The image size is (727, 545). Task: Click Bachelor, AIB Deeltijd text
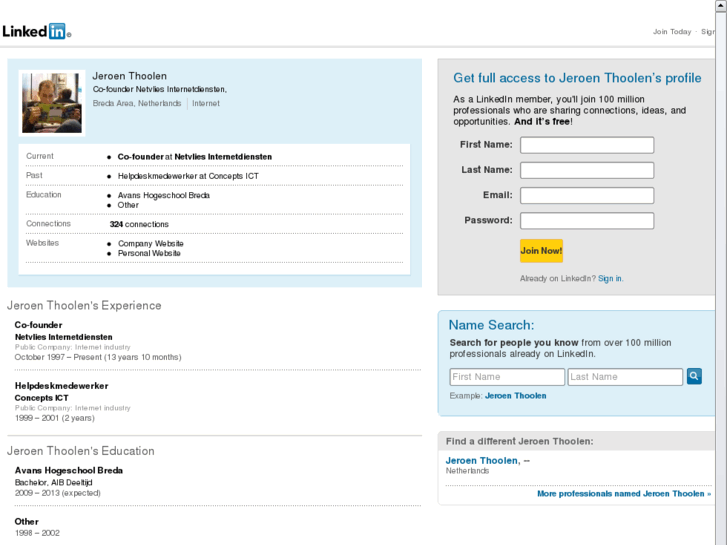(x=53, y=482)
